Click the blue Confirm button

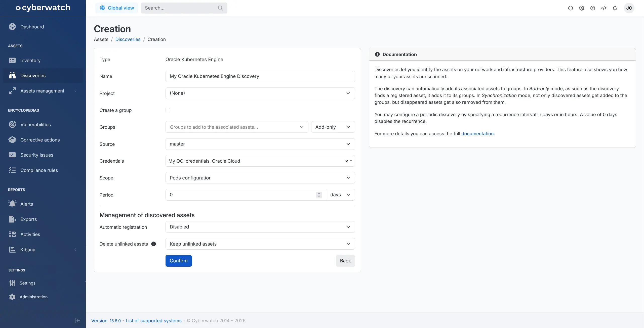(178, 261)
